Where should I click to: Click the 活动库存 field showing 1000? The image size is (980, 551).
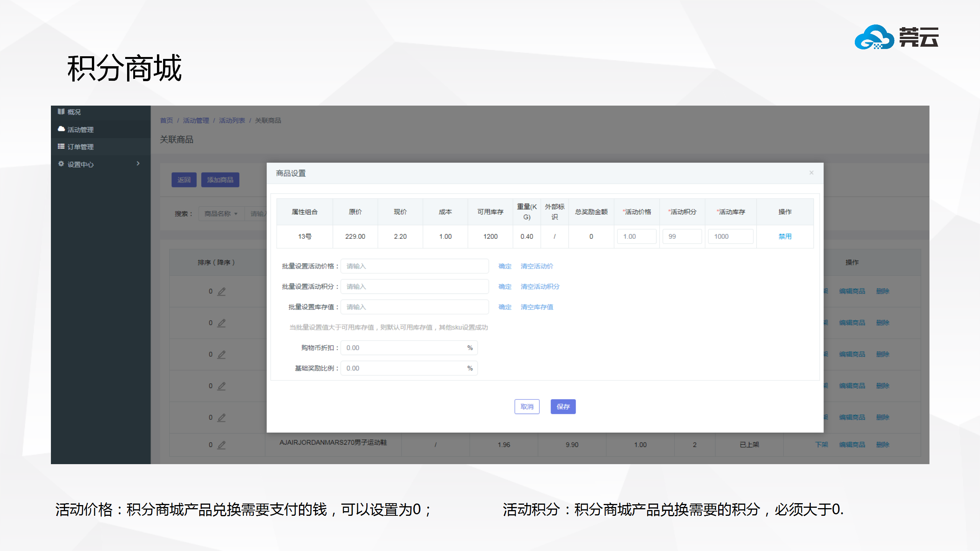point(730,236)
